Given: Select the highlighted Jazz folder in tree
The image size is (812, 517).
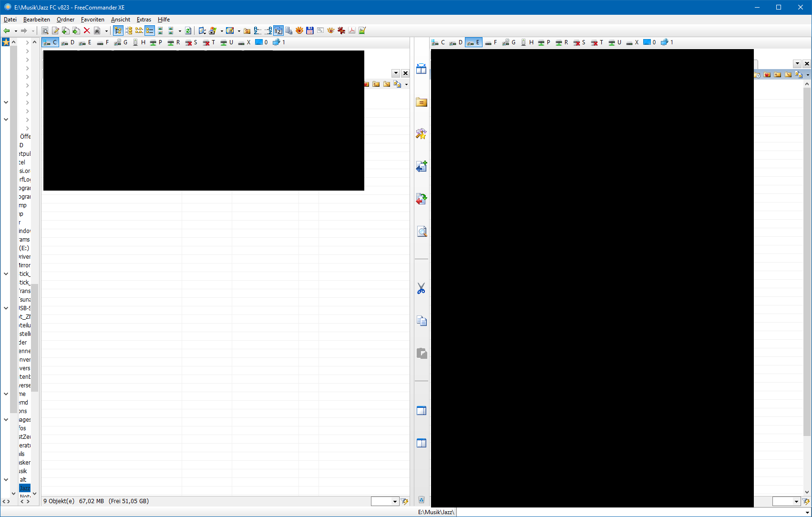Looking at the screenshot, I should [25, 488].
